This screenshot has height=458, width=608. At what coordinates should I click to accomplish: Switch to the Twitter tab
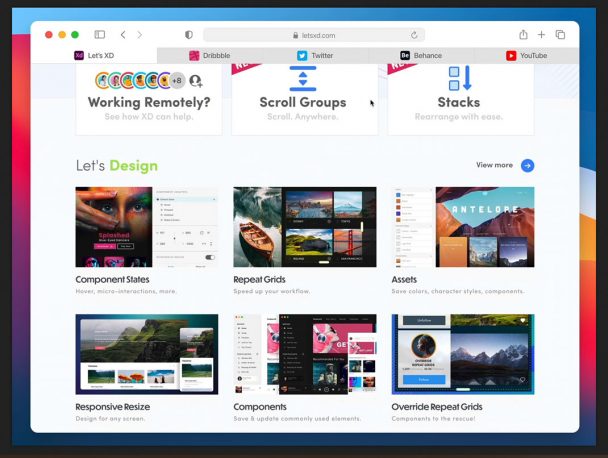(x=315, y=56)
